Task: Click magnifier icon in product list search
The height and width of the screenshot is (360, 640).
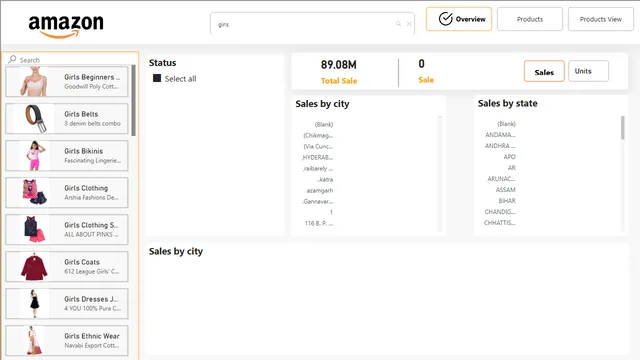Action: point(12,59)
